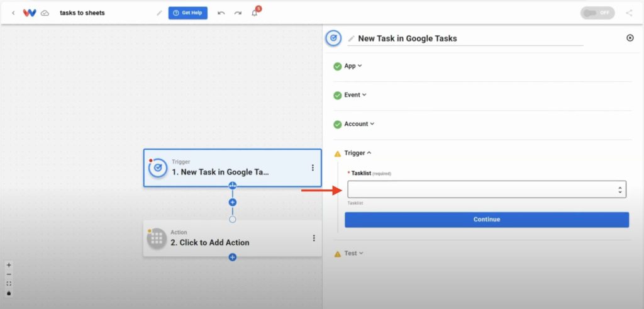Click grid app icon on action node

(157, 239)
